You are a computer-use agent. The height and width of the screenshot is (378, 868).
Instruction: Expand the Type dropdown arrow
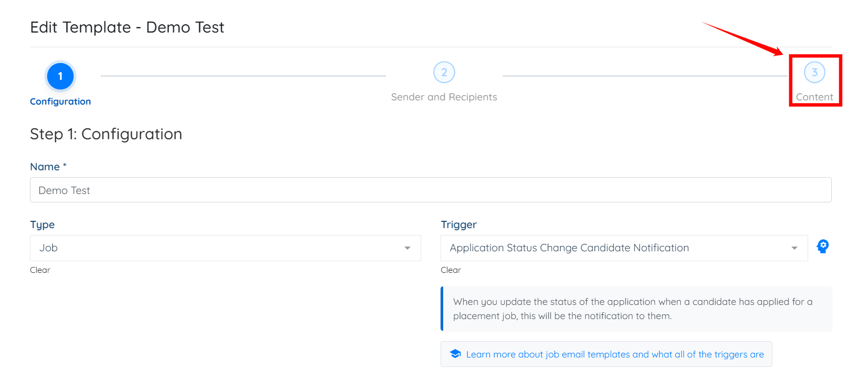click(x=407, y=248)
